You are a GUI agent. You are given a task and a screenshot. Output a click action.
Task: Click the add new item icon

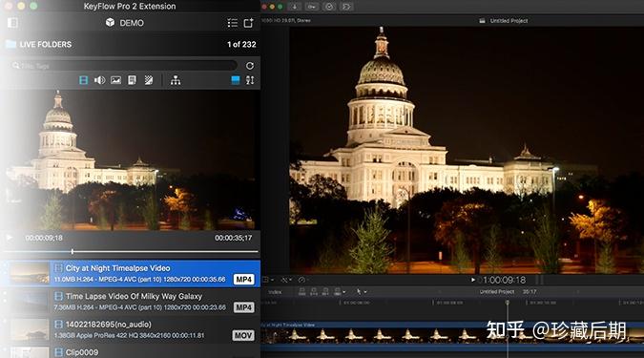click(248, 23)
